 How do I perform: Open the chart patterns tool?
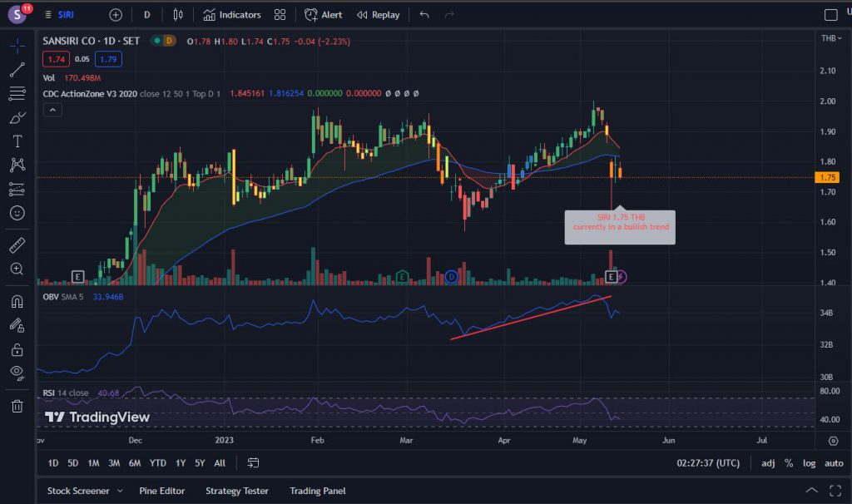(17, 165)
